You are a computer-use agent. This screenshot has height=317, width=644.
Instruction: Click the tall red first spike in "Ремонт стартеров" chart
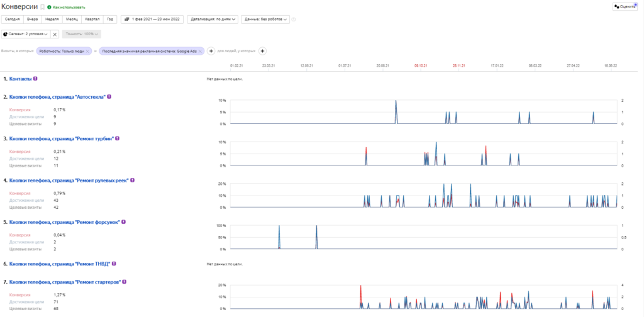(360, 296)
